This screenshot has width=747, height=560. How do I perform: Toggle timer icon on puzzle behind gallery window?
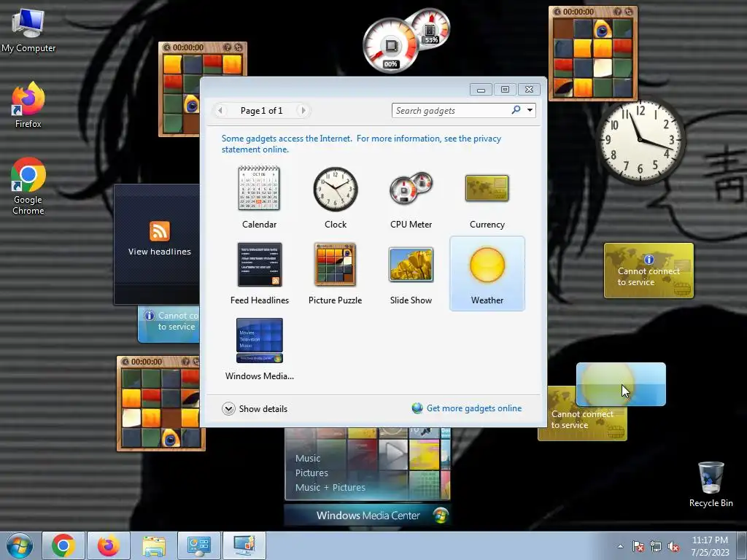[x=167, y=47]
